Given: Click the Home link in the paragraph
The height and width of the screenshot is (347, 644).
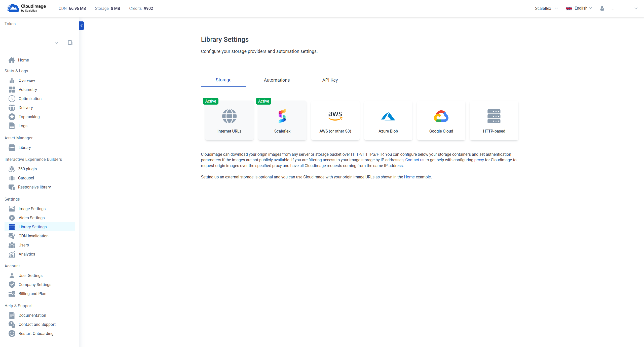Looking at the screenshot, I should 409,177.
